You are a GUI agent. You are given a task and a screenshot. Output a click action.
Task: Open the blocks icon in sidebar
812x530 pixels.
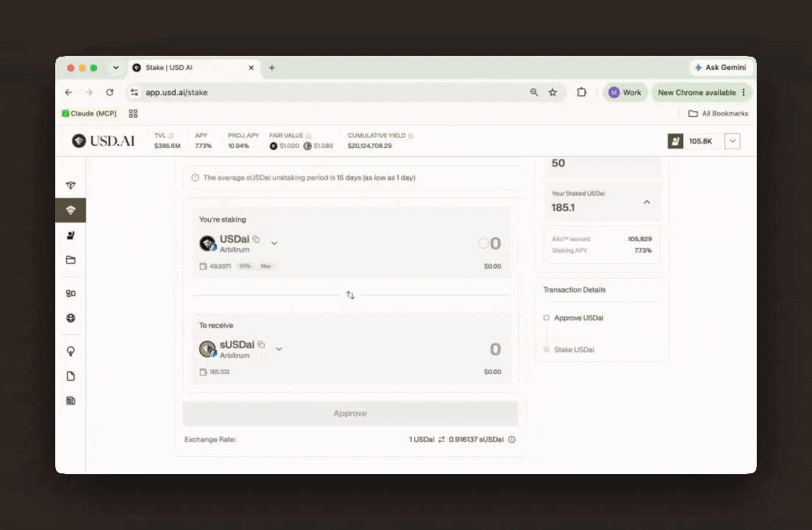pyautogui.click(x=71, y=293)
